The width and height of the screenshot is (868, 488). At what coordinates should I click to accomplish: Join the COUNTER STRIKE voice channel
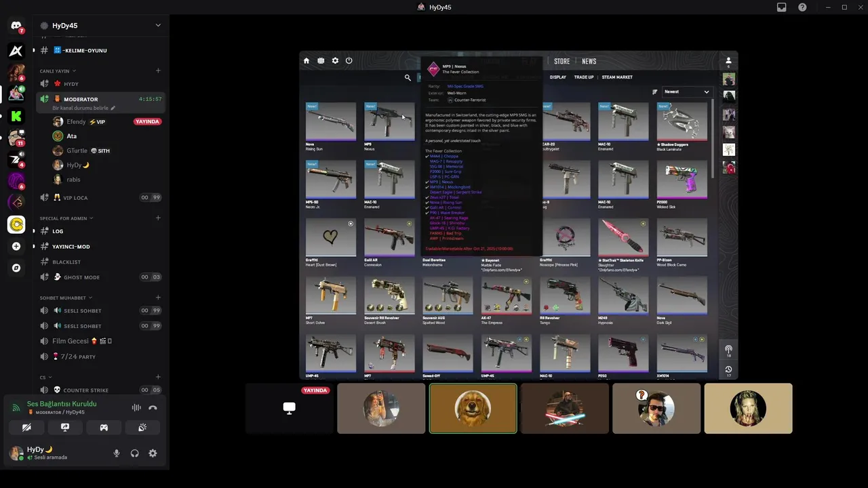coord(102,390)
